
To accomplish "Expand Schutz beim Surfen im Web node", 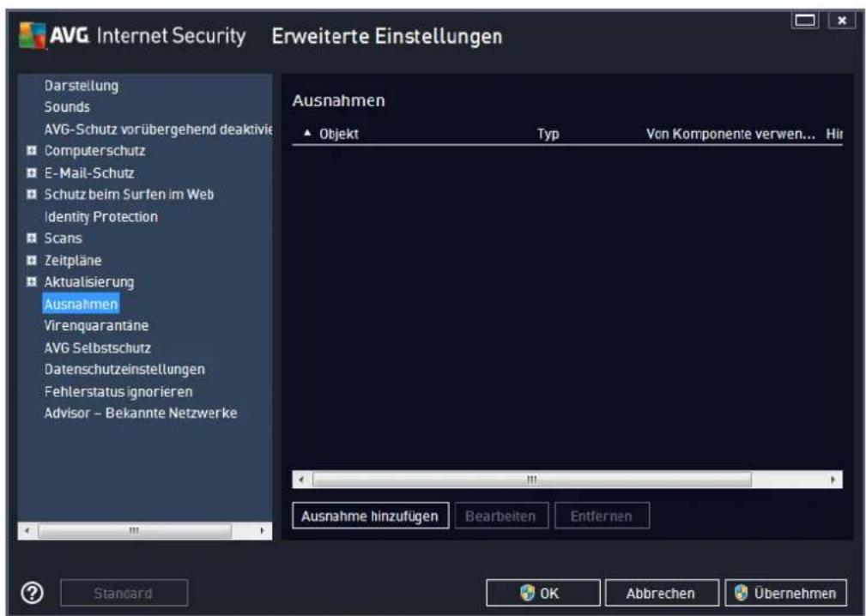I will tap(32, 194).
